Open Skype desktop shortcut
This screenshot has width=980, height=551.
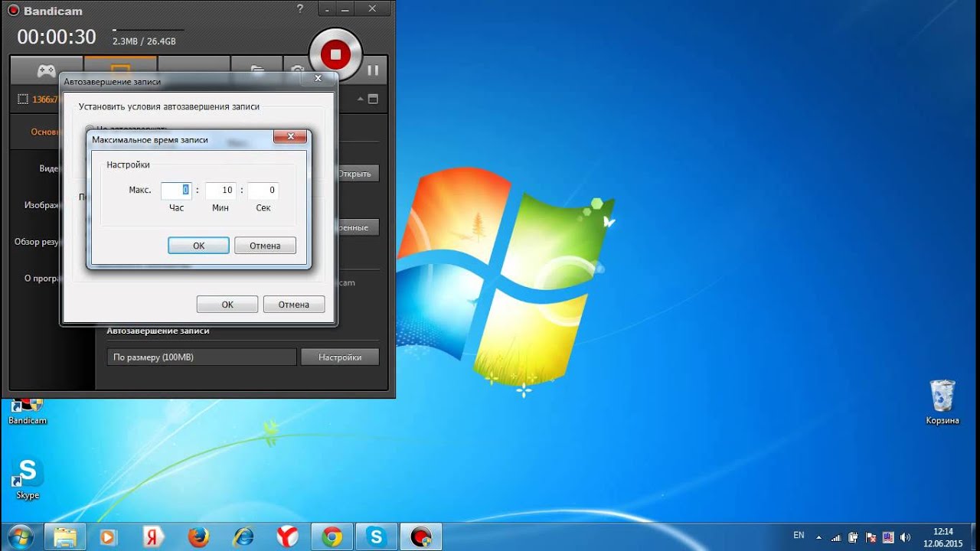pos(28,479)
